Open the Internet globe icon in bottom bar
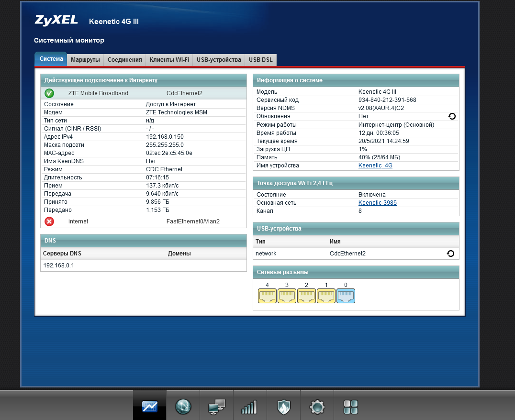The image size is (515, 420). (183, 407)
